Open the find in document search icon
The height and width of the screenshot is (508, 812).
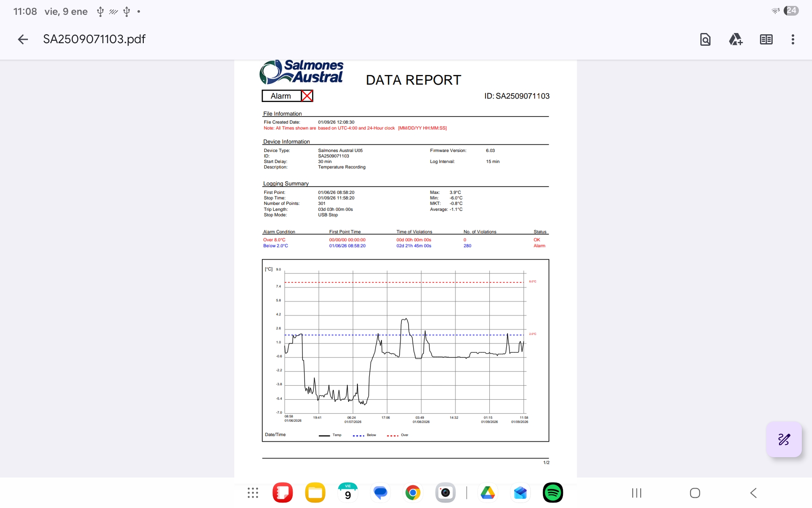(x=705, y=39)
